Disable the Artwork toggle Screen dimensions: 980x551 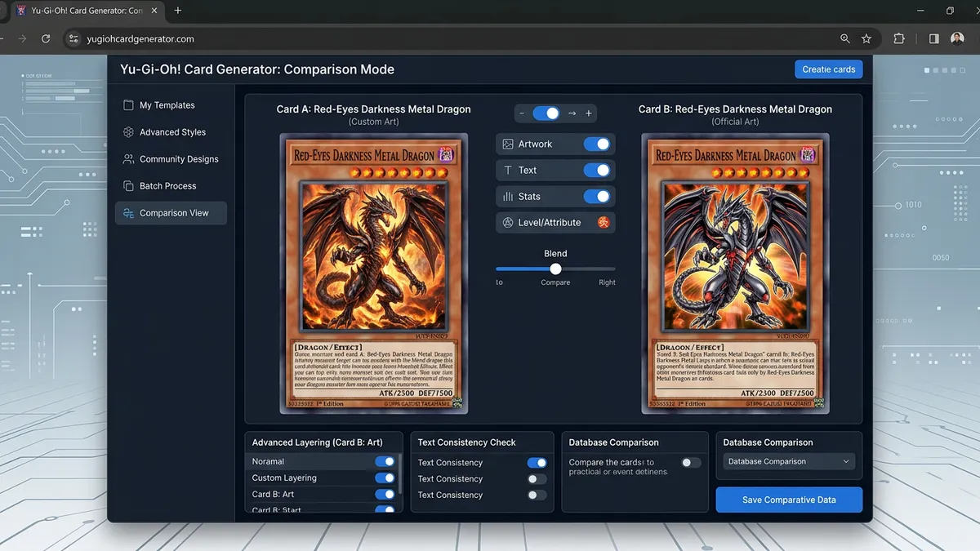point(597,144)
